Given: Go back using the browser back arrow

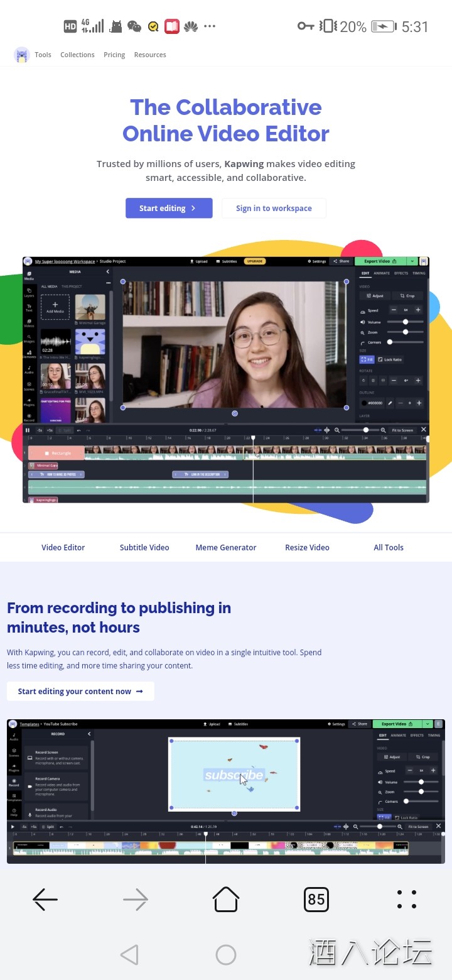Looking at the screenshot, I should (45, 900).
